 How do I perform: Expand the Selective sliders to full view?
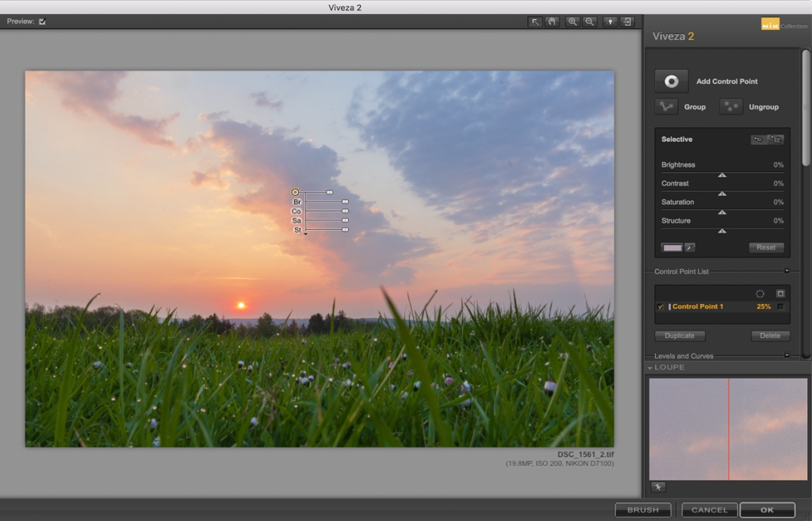click(776, 140)
